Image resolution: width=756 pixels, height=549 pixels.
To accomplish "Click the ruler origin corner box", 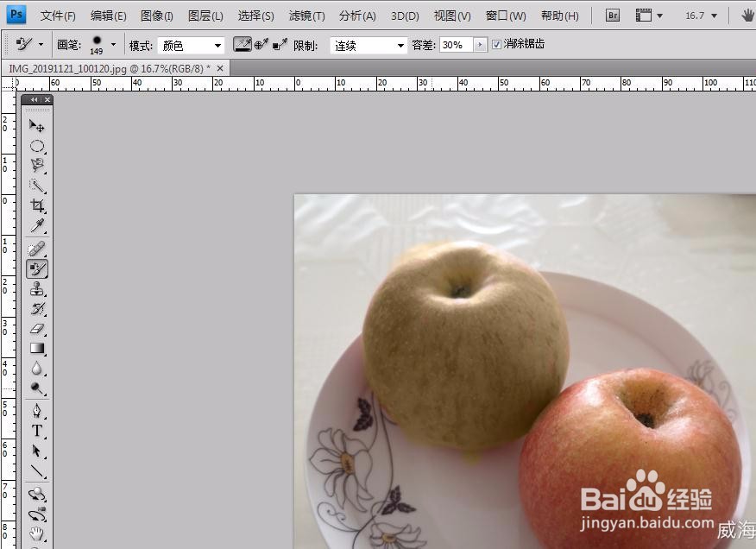I will click(x=8, y=84).
